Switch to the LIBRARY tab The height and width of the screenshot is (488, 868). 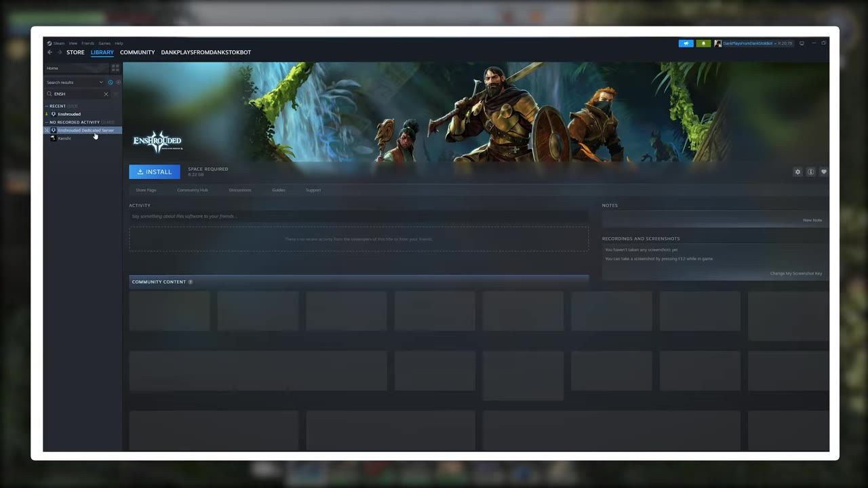[102, 52]
